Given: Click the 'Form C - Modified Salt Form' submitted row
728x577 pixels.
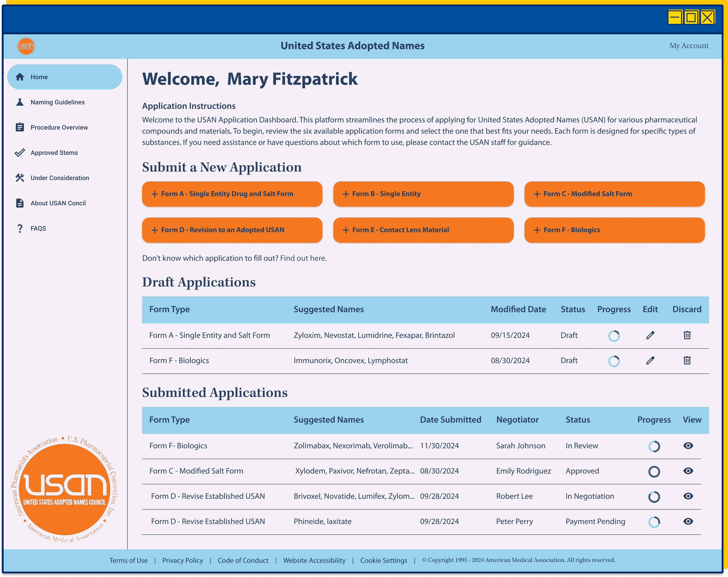Looking at the screenshot, I should [x=422, y=471].
